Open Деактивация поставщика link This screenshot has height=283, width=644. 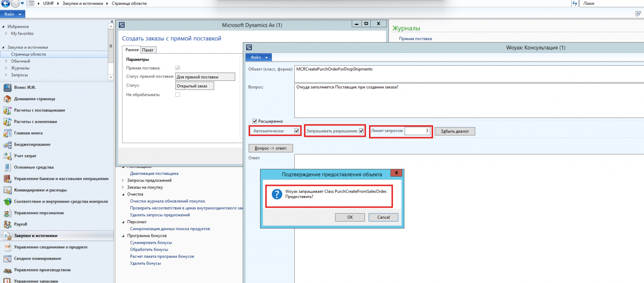coord(154,174)
